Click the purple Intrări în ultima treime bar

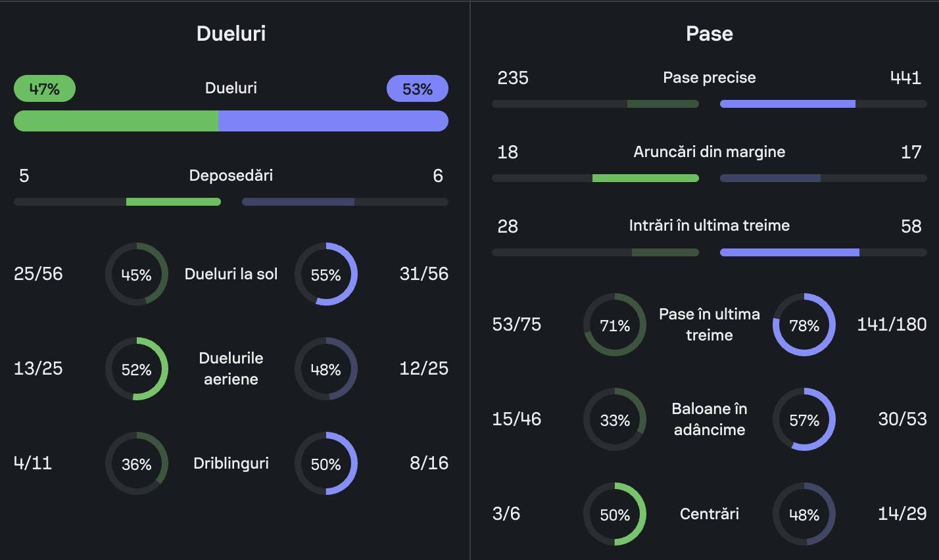pos(790,252)
